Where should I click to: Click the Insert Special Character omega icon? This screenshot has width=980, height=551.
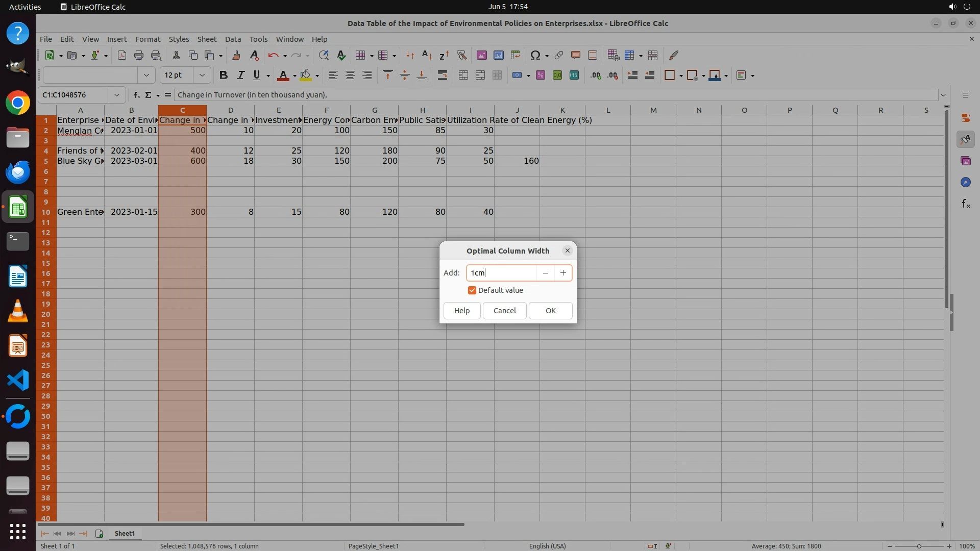point(535,56)
